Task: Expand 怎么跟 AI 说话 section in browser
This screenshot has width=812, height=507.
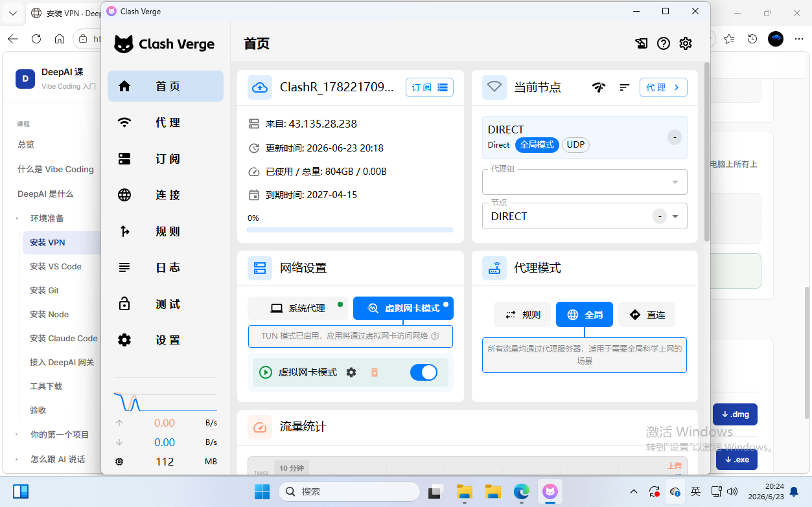Action: pos(57,459)
